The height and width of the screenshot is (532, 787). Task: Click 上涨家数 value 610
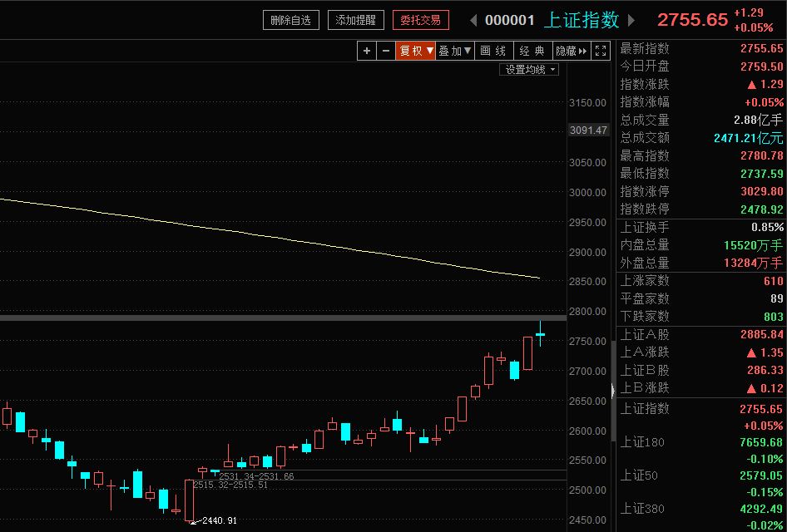tap(774, 281)
